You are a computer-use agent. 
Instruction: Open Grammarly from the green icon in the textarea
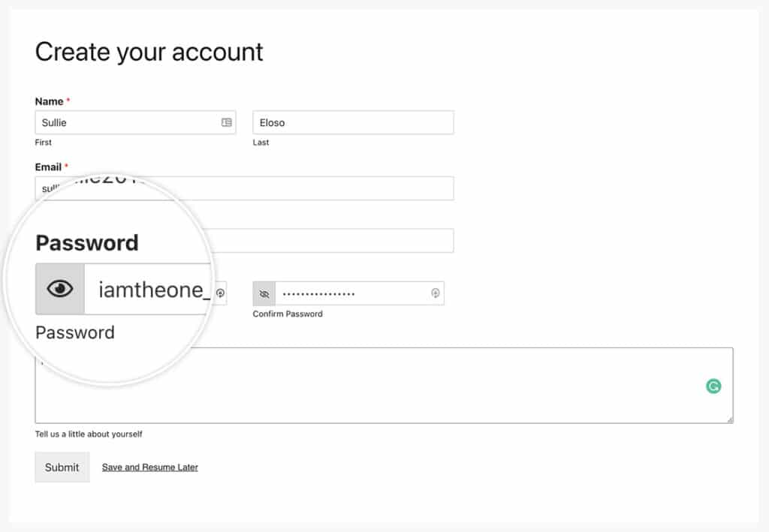pyautogui.click(x=712, y=385)
